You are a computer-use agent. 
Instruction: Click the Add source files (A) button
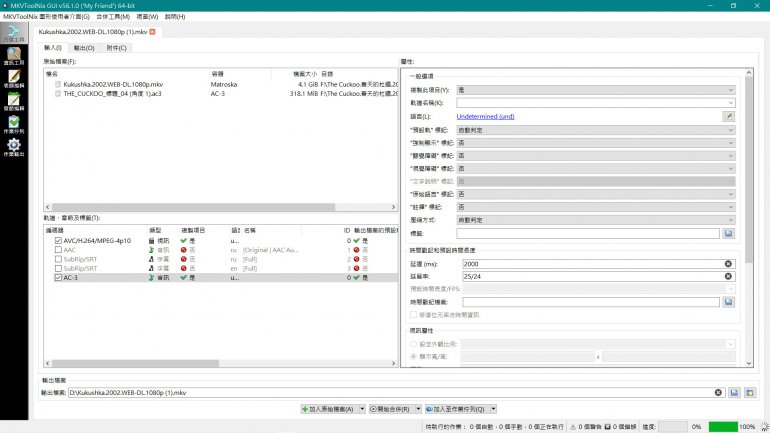(330, 409)
